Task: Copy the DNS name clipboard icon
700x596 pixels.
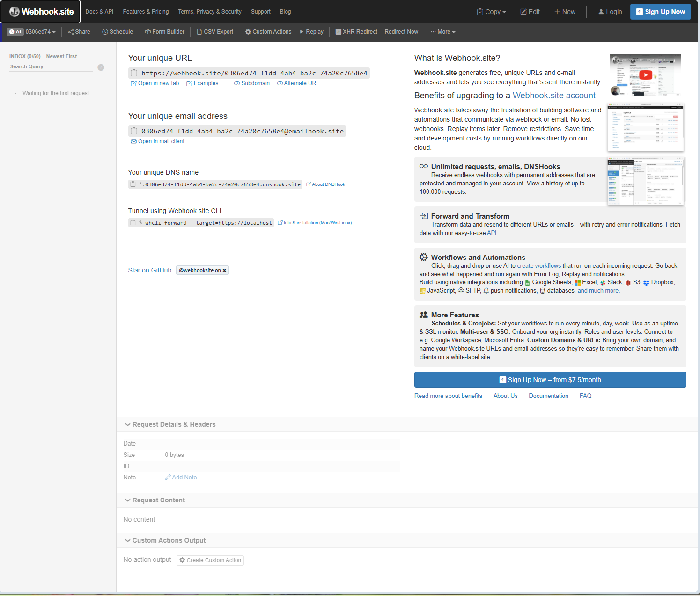Action: [133, 184]
